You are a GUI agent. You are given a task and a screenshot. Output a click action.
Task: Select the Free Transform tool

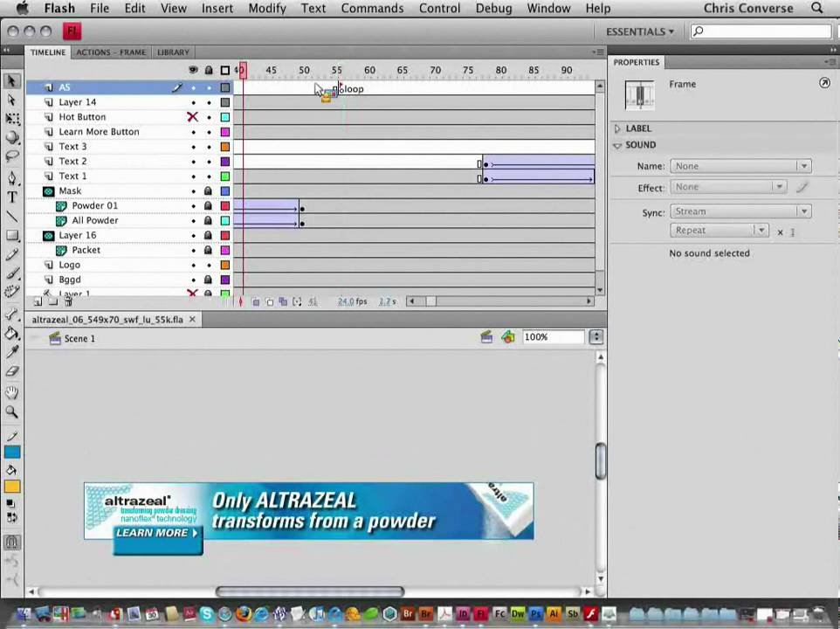11,119
